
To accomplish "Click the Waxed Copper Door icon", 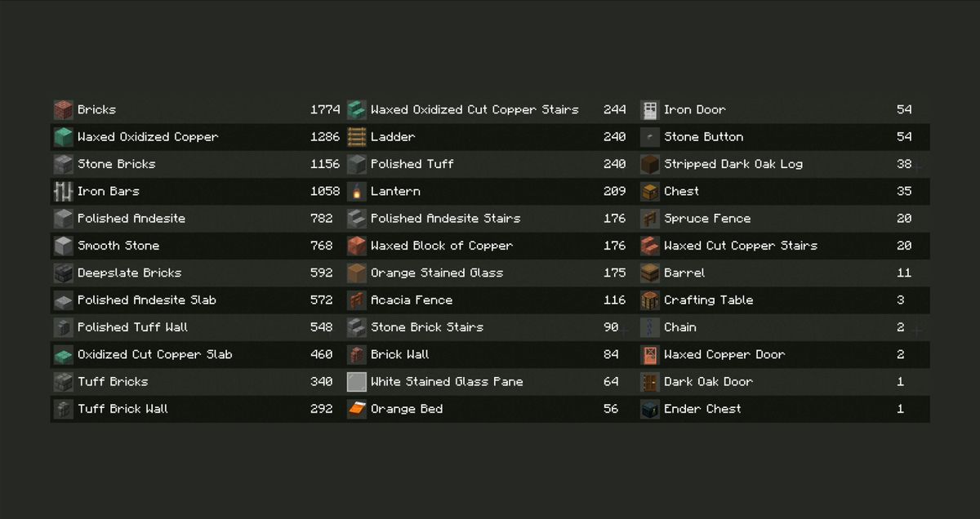I will point(649,355).
